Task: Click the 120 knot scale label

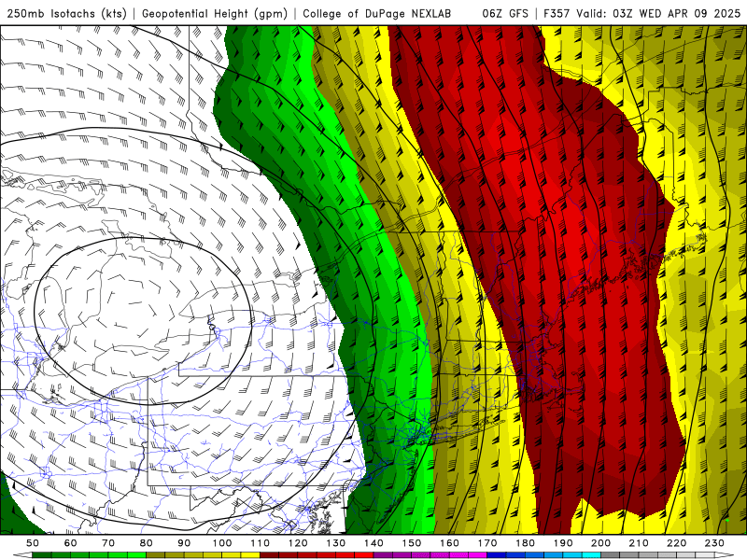Action: pos(298,543)
